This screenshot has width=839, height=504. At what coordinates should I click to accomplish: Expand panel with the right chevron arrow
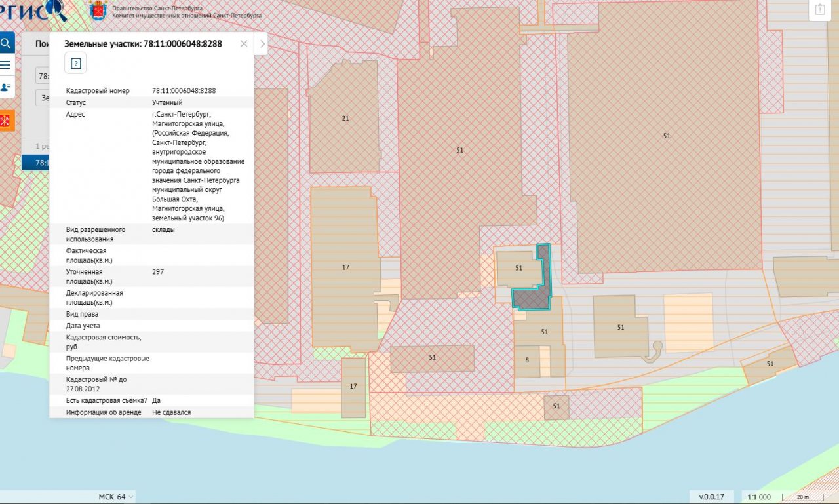[261, 44]
